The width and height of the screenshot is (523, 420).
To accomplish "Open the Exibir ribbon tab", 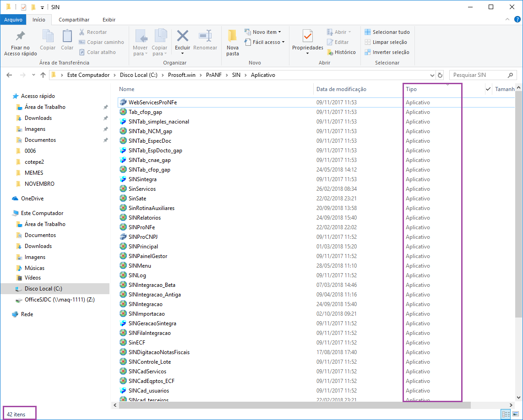I will coord(109,20).
